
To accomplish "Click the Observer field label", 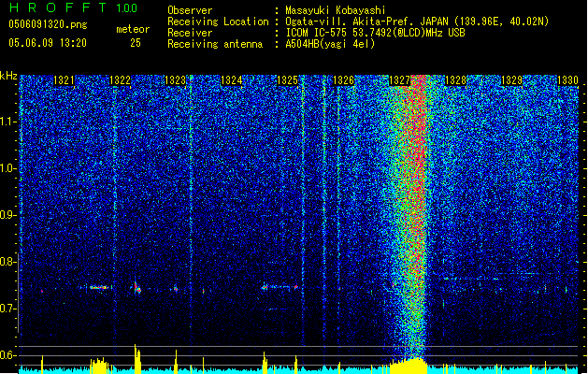I will (x=190, y=10).
